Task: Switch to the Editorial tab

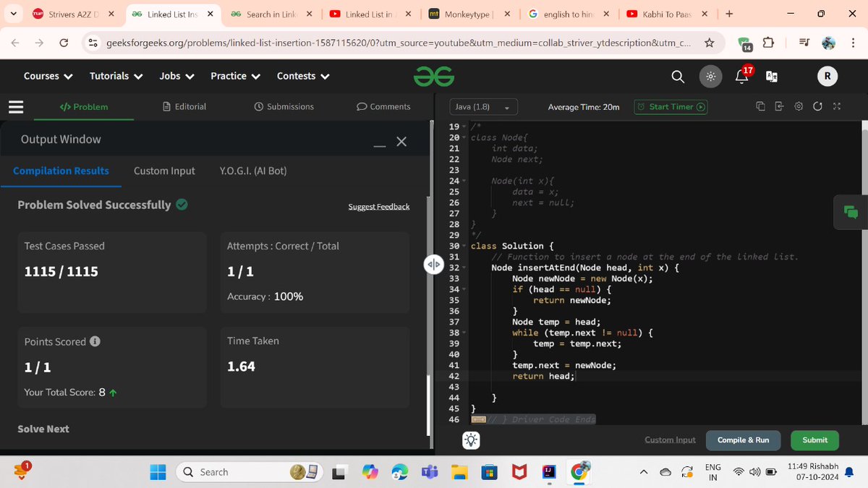Action: point(184,107)
